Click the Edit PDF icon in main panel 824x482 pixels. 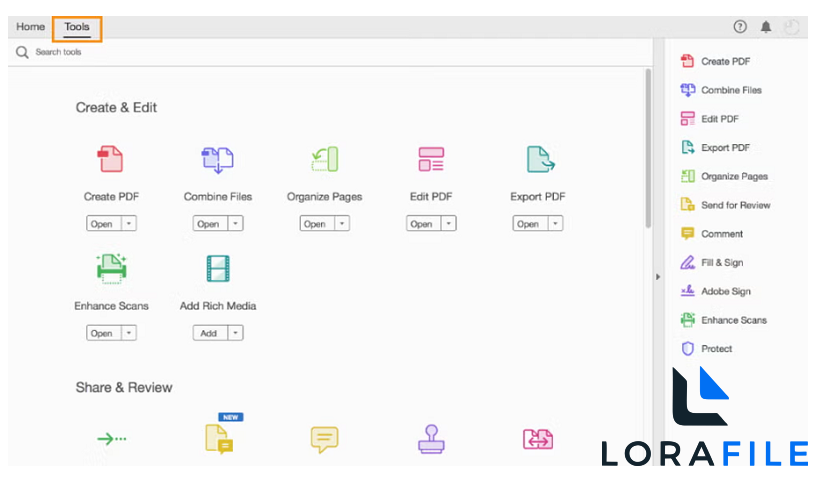click(431, 159)
